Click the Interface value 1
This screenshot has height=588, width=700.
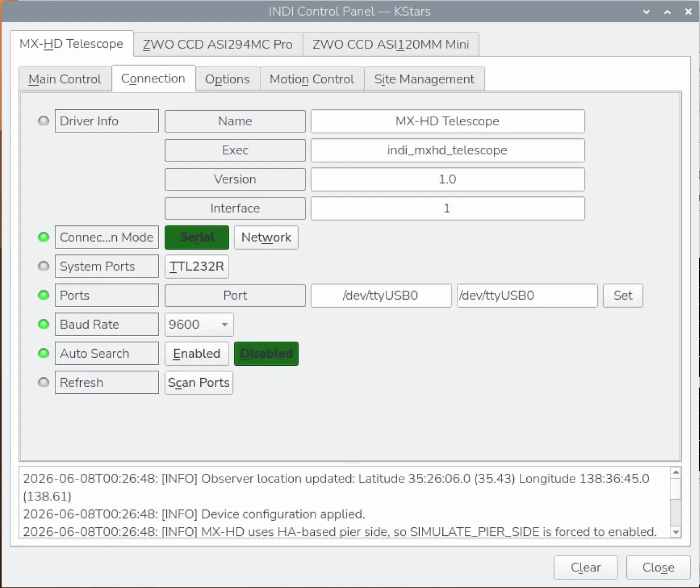pos(448,208)
